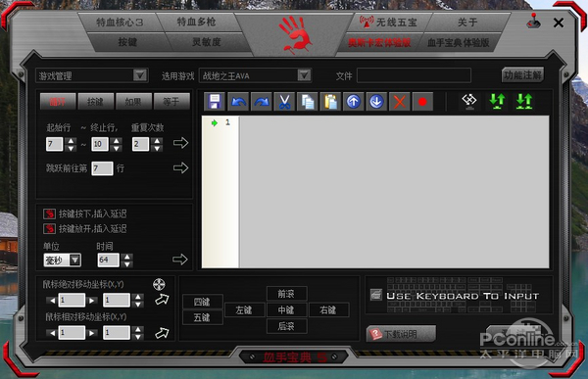
Task: Click the red dot record icon
Action: coord(422,102)
